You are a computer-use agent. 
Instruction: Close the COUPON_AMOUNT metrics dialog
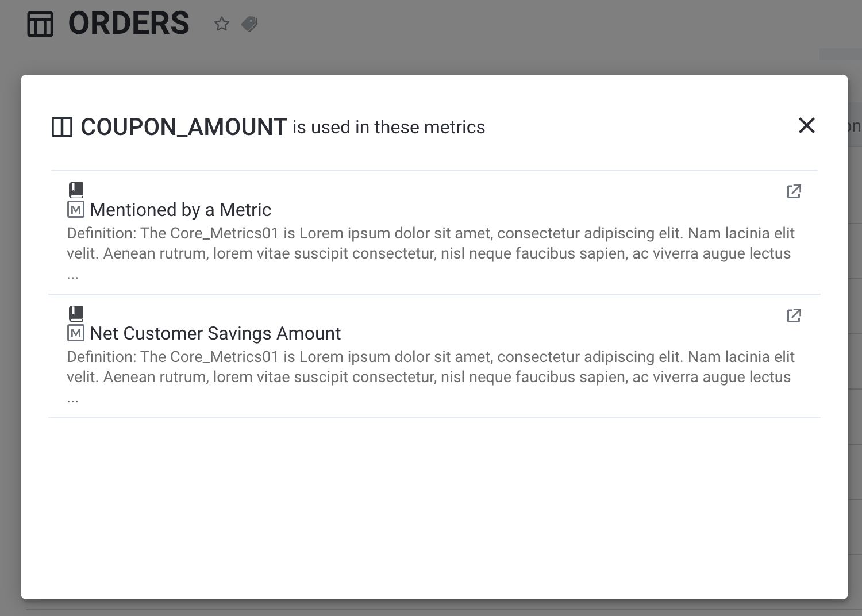[x=806, y=125]
